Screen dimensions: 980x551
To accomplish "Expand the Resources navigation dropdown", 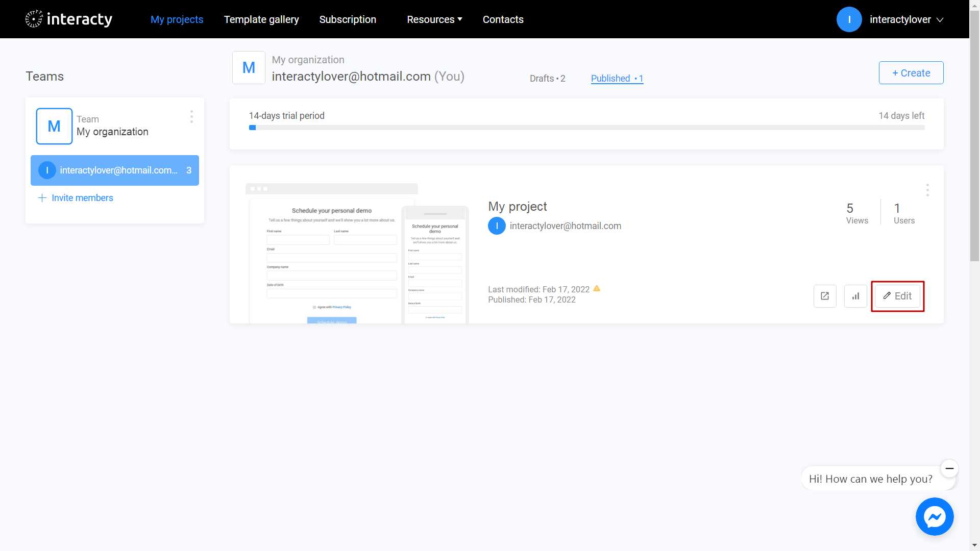I will pyautogui.click(x=434, y=19).
